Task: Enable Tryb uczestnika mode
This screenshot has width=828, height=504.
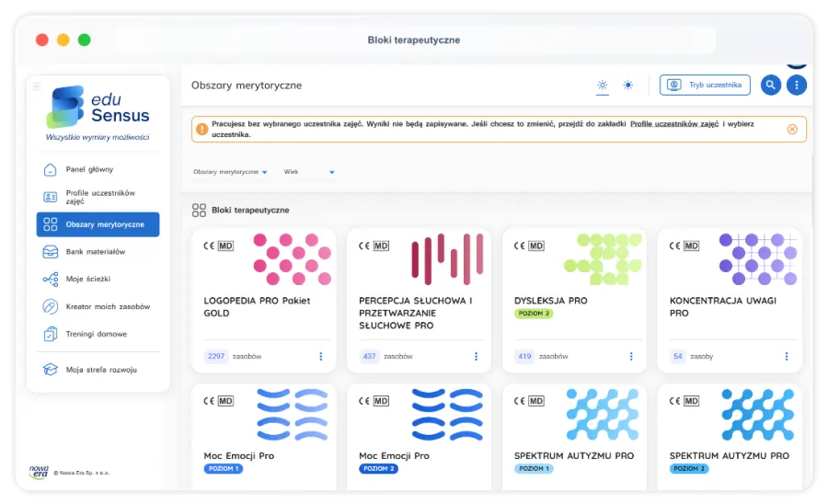Action: point(705,85)
